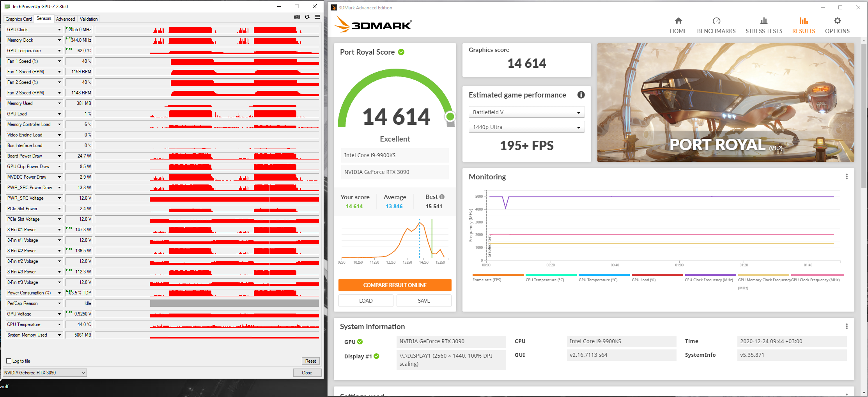Toggle the GPU Load (%) legend series
This screenshot has height=397, width=868.
657,278
